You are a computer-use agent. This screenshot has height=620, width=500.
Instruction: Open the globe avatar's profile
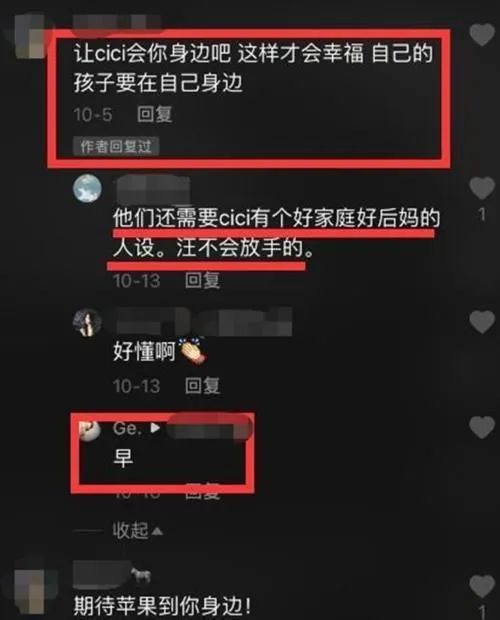pyautogui.click(x=87, y=188)
